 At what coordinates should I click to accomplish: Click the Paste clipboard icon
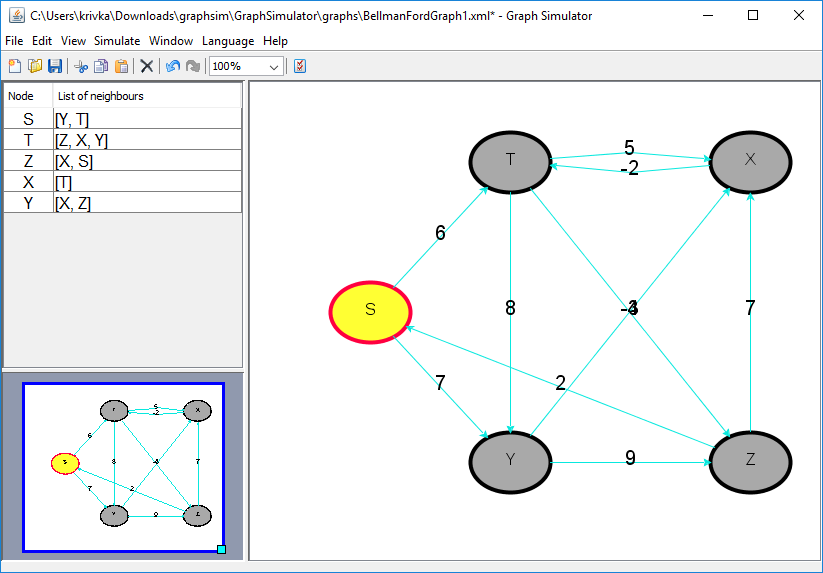coord(121,66)
